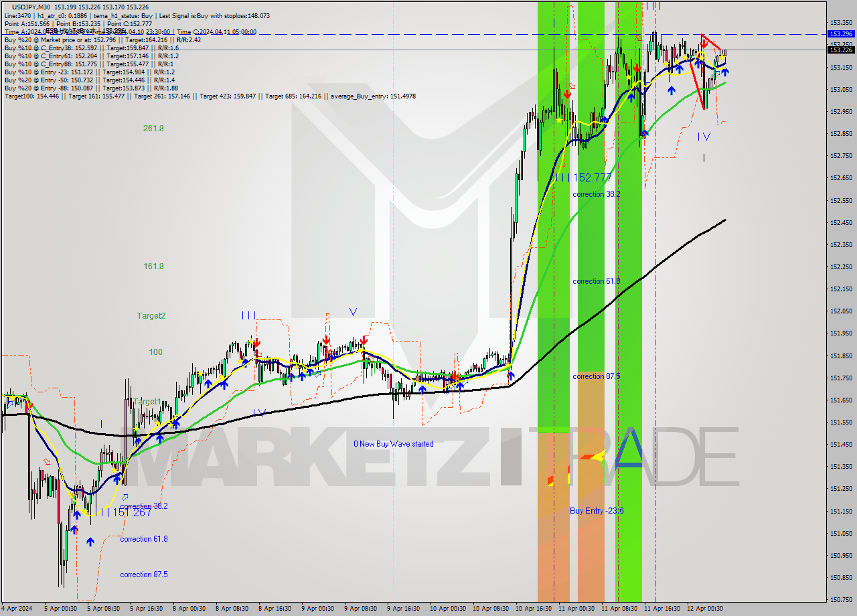
Task: Click the '11 Apr 08:30' time axis label
Action: click(619, 609)
